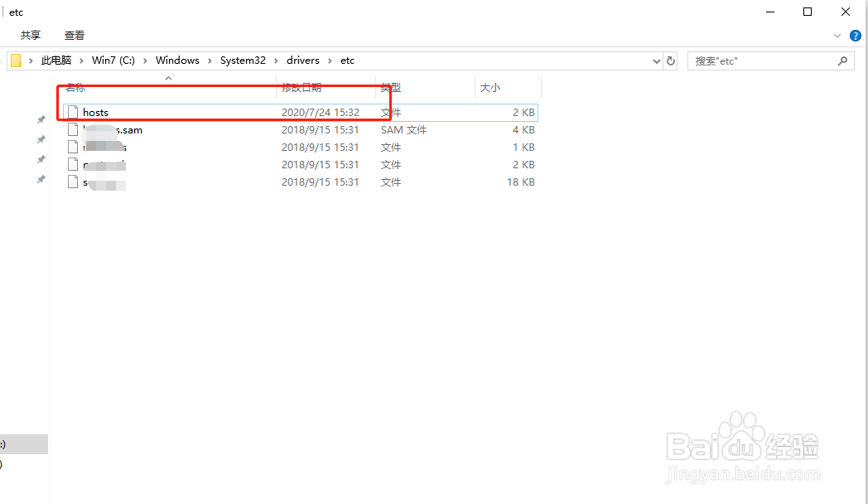This screenshot has height=504, width=868.
Task: Sort by the 大小 column header
Action: point(490,88)
